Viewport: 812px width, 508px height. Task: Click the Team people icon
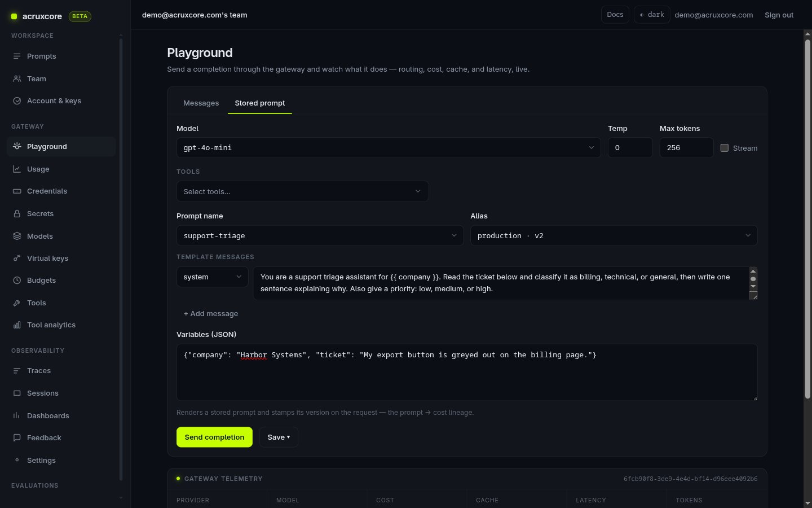coord(17,78)
